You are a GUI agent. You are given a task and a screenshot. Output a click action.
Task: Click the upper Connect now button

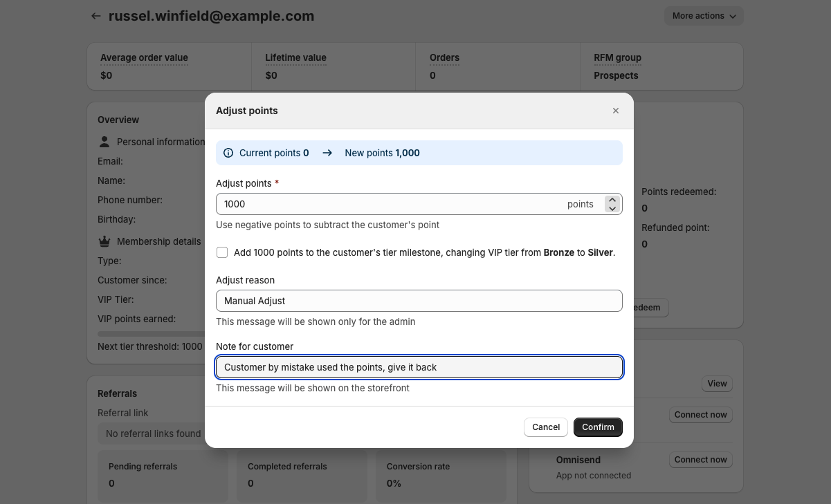(700, 415)
